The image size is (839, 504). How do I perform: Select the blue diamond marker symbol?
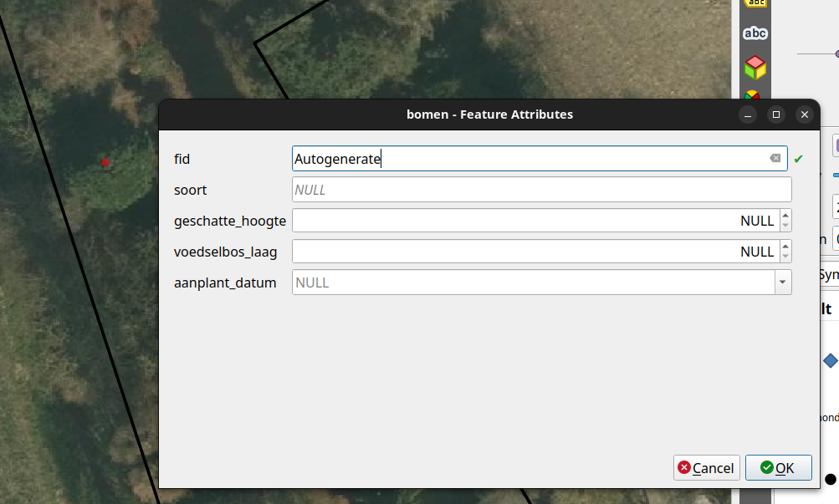[830, 360]
